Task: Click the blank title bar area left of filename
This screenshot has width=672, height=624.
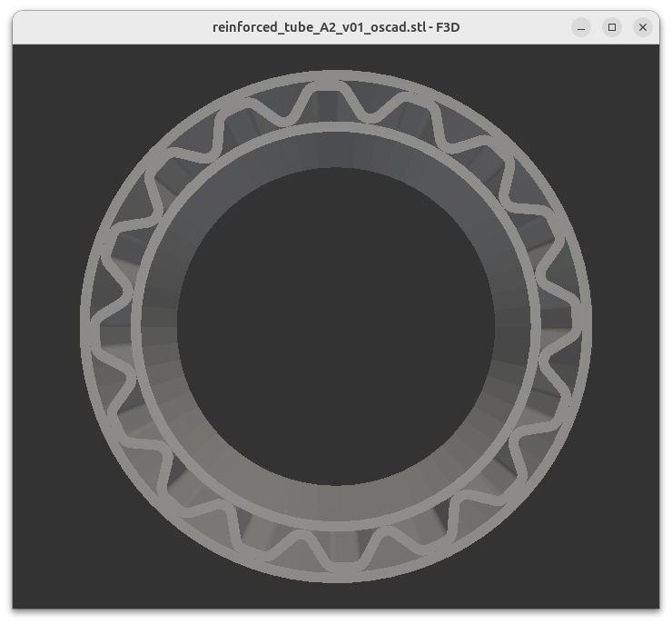Action: [109, 27]
